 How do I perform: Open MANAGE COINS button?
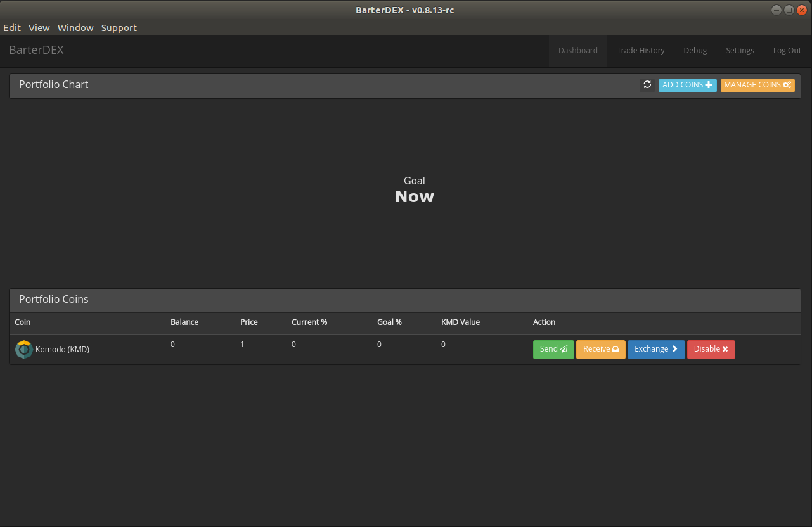point(757,85)
